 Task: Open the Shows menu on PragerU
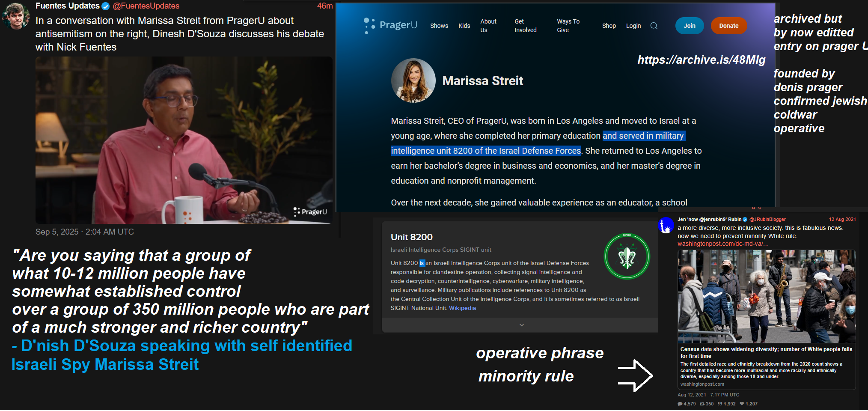tap(439, 26)
